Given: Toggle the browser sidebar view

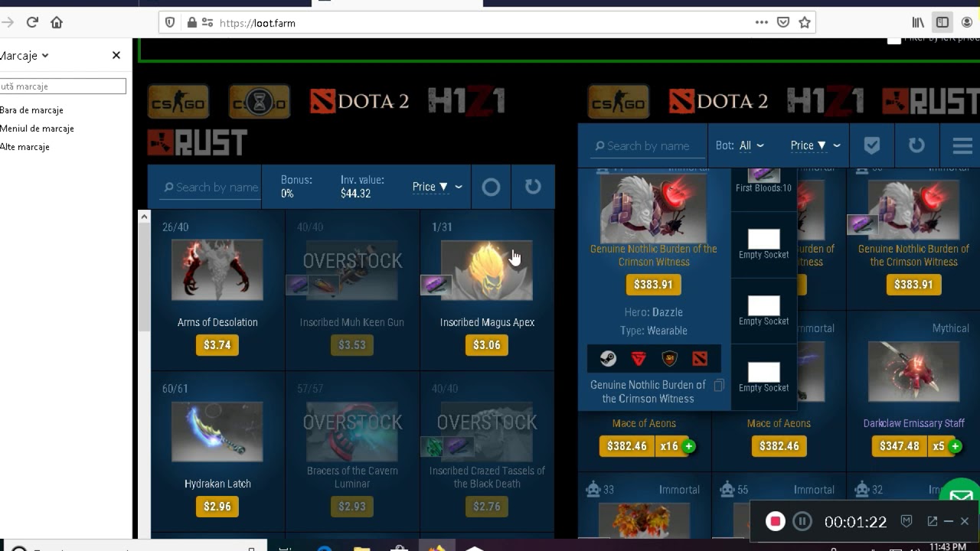Looking at the screenshot, I should pyautogui.click(x=942, y=22).
